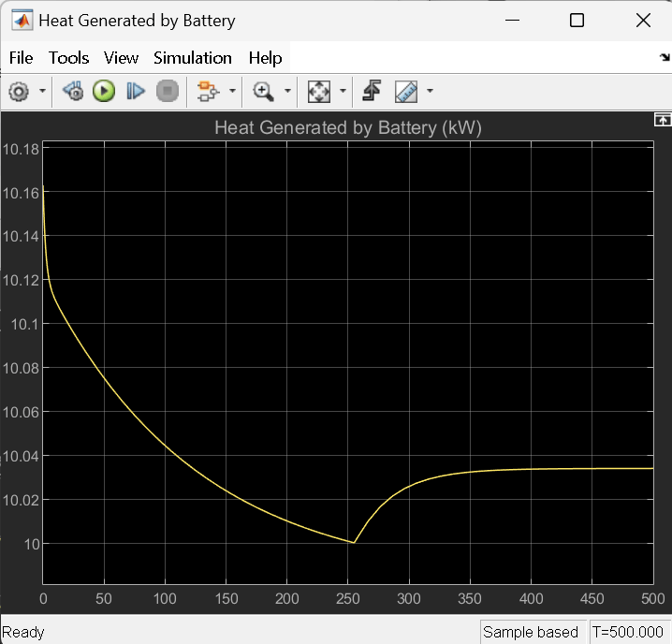Open the File menu
Screen dimensions: 672x644
(21, 58)
